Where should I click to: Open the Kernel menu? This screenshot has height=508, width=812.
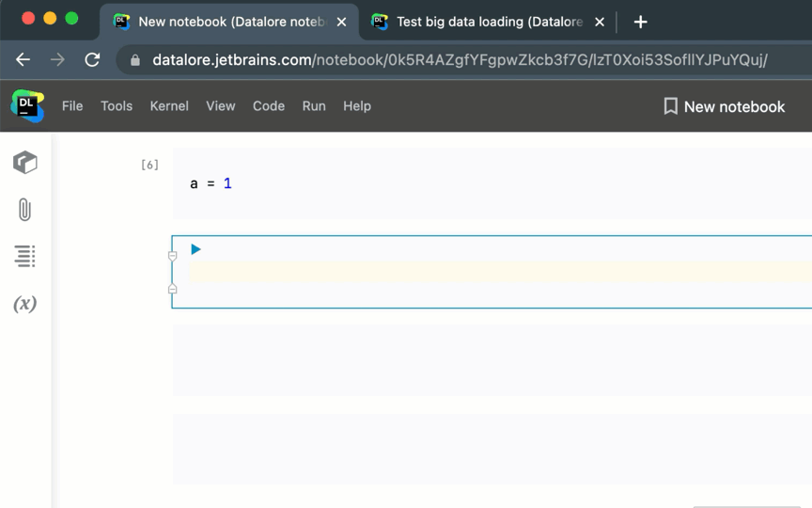169,105
